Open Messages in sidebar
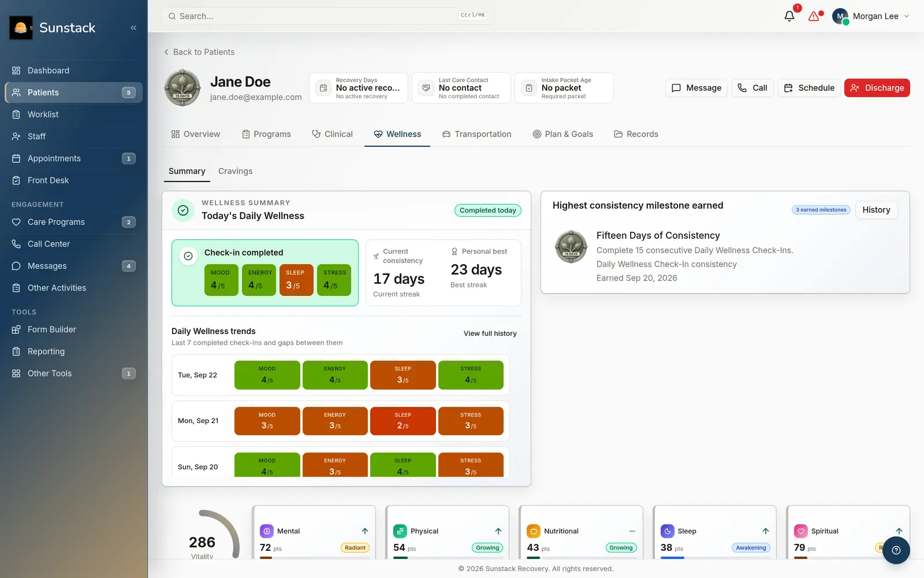Image resolution: width=924 pixels, height=578 pixels. 74,266
